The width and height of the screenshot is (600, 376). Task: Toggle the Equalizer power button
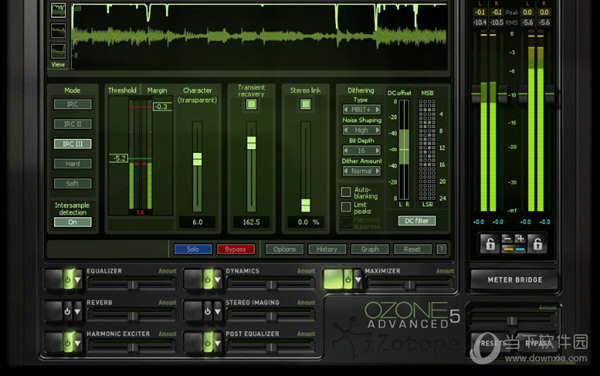coord(68,280)
